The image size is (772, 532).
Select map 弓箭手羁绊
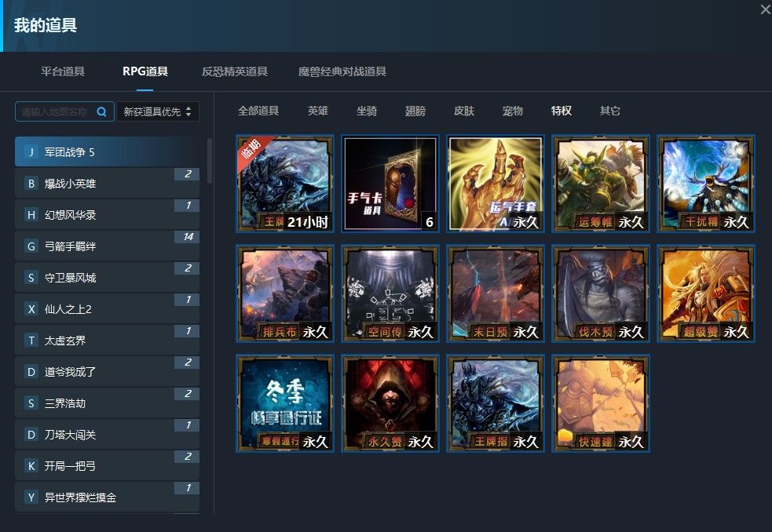click(x=107, y=246)
